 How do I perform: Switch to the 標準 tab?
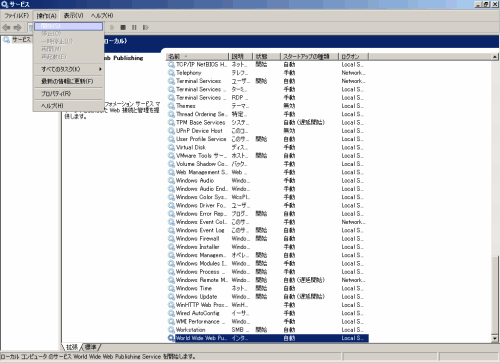(x=91, y=347)
